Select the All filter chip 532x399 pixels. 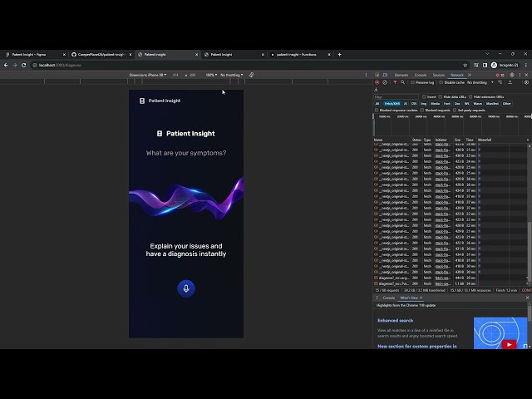[x=377, y=103]
